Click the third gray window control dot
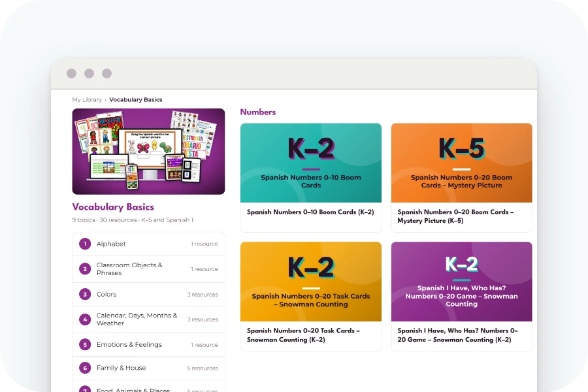The image size is (588, 392). coord(107,74)
